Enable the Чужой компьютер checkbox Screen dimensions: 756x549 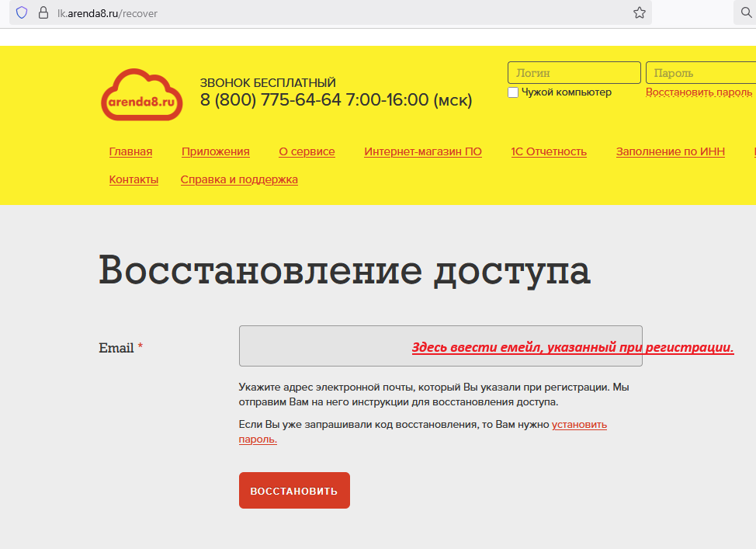point(513,92)
